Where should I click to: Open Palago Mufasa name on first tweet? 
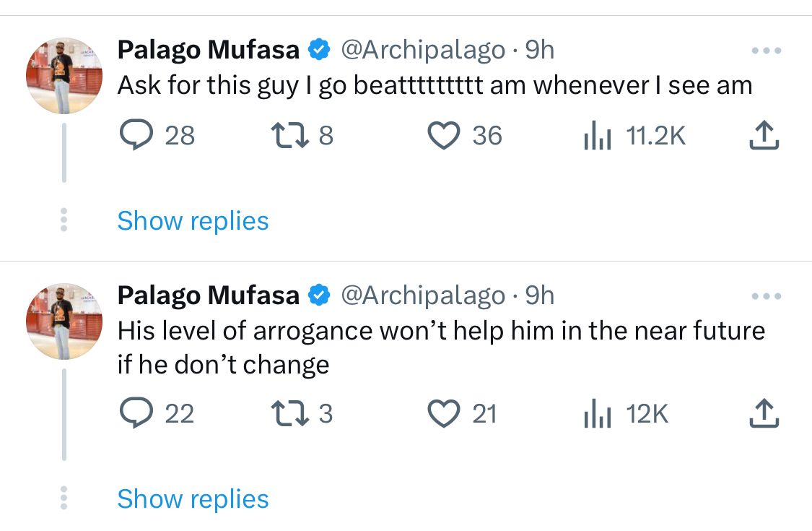(x=208, y=51)
